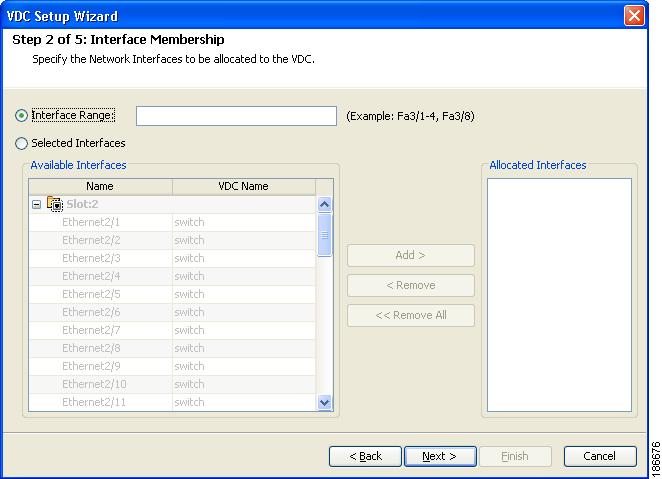Click the Interface Range text field
This screenshot has width=662, height=479.
(x=236, y=116)
